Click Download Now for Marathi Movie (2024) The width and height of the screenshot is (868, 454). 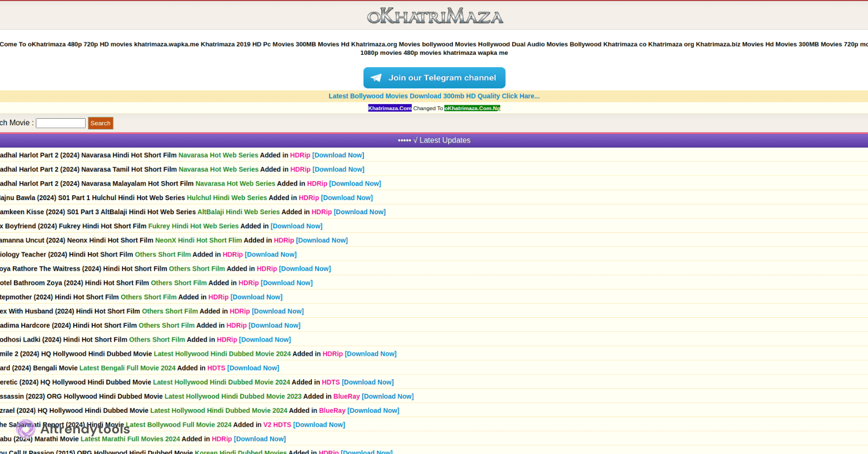tap(260, 439)
